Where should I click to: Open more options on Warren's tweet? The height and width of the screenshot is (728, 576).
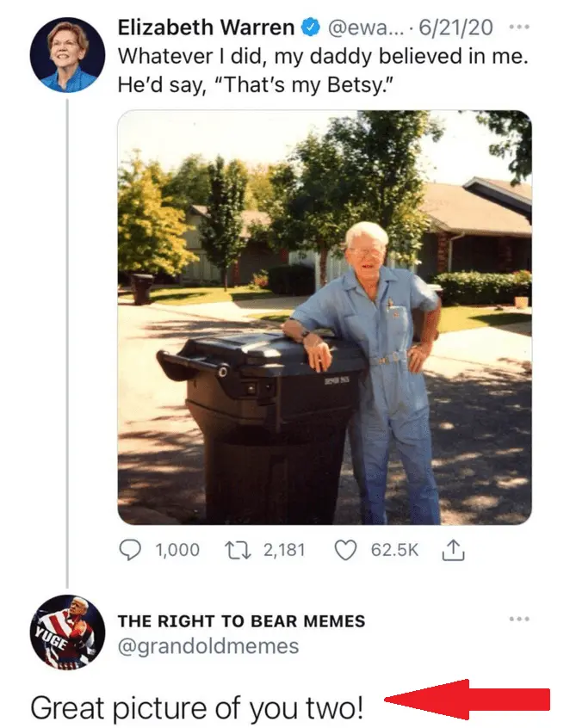[x=517, y=27]
